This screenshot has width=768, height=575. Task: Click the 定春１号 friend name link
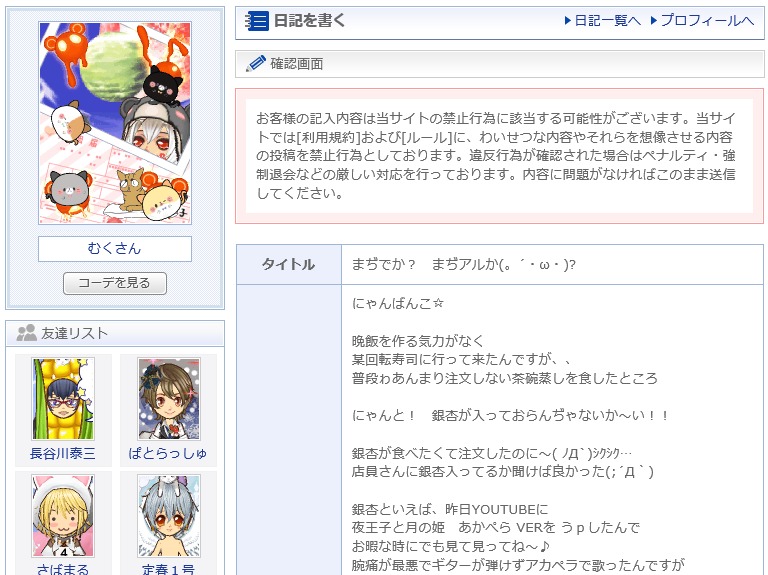[x=168, y=570]
